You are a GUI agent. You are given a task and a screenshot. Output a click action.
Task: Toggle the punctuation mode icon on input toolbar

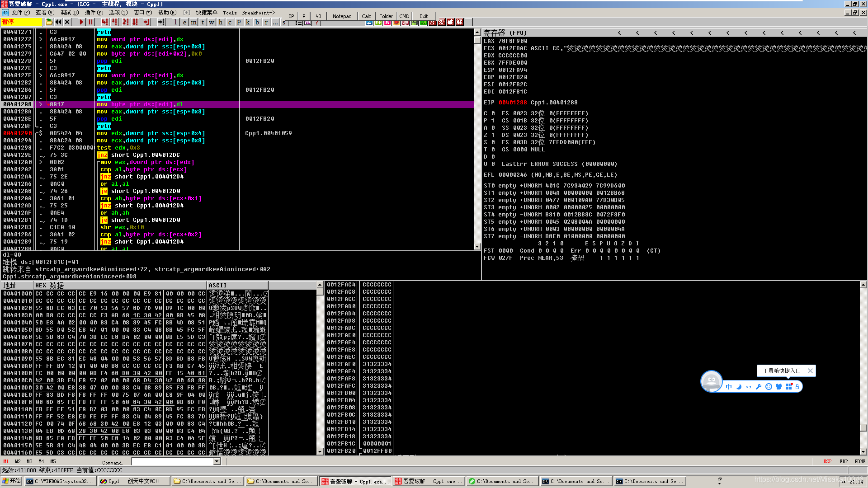[x=749, y=386]
